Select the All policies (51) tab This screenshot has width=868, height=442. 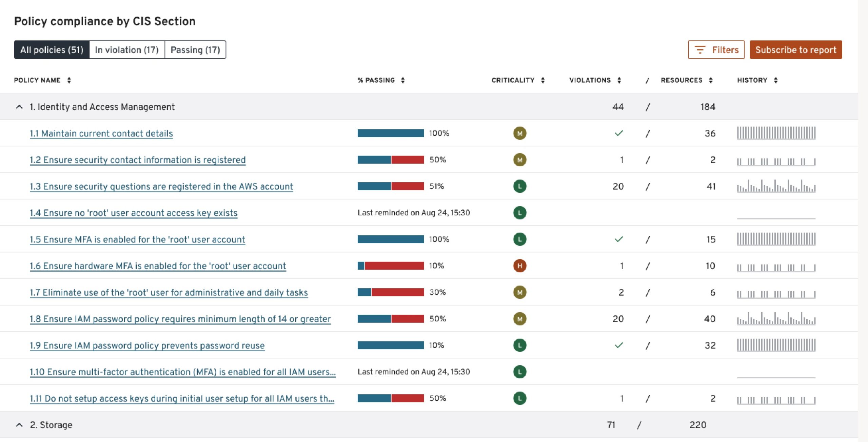(x=52, y=50)
